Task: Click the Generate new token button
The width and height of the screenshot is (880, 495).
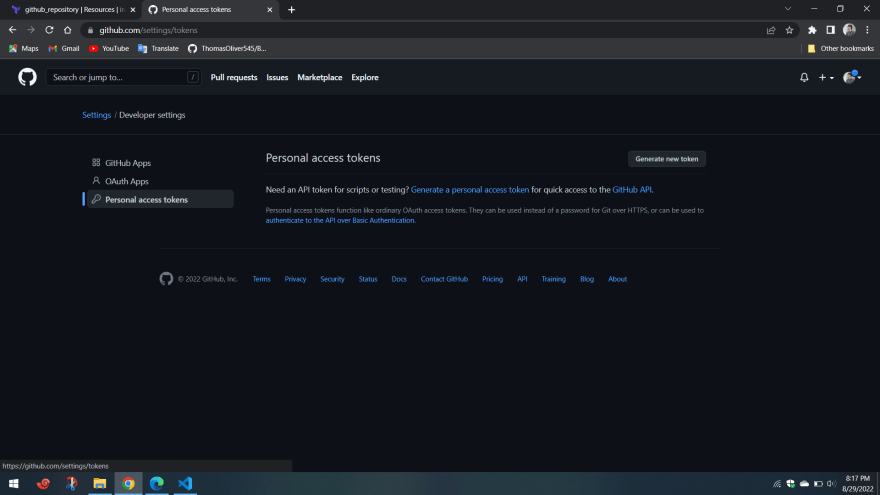Action: click(666, 159)
